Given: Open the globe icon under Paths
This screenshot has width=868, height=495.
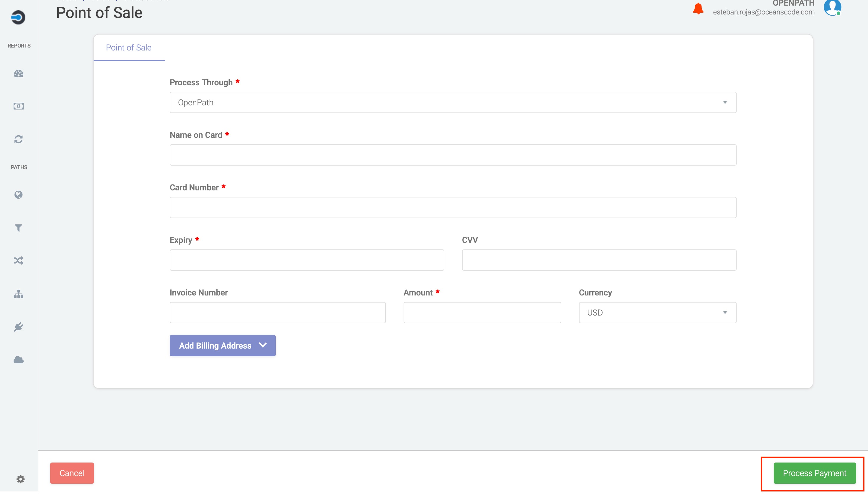Looking at the screenshot, I should tap(19, 195).
